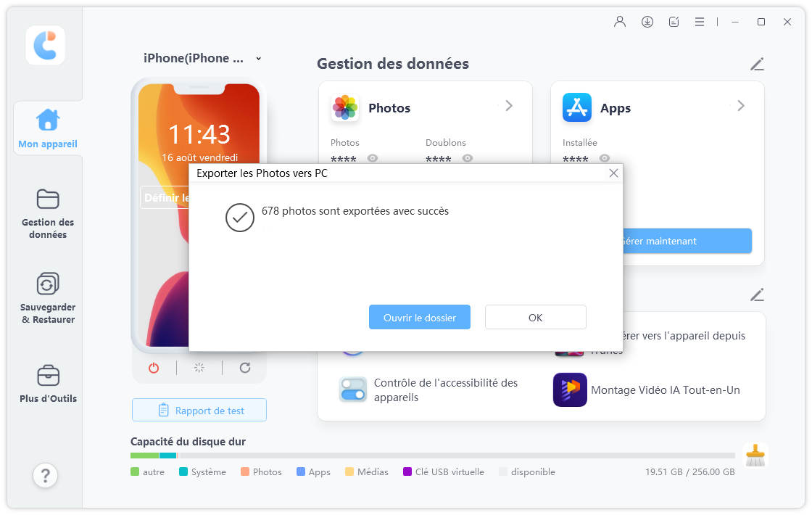Screen dimensions: 812x515
Task: Expand the Photos card chevron
Action: 509,106
